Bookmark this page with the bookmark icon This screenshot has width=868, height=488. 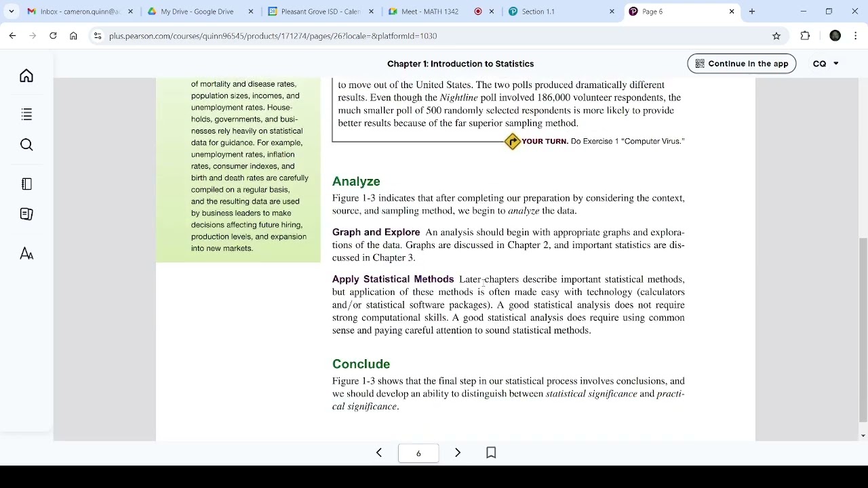click(491, 453)
